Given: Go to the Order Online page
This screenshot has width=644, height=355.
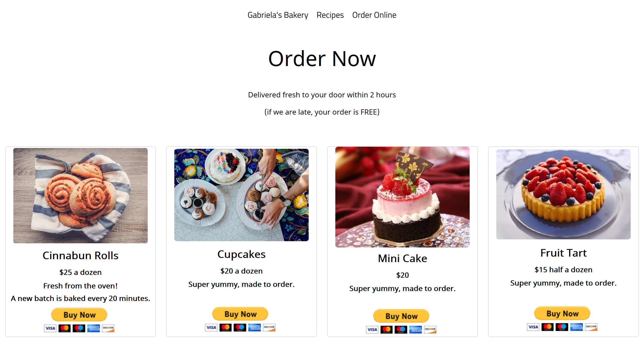Looking at the screenshot, I should 374,15.
